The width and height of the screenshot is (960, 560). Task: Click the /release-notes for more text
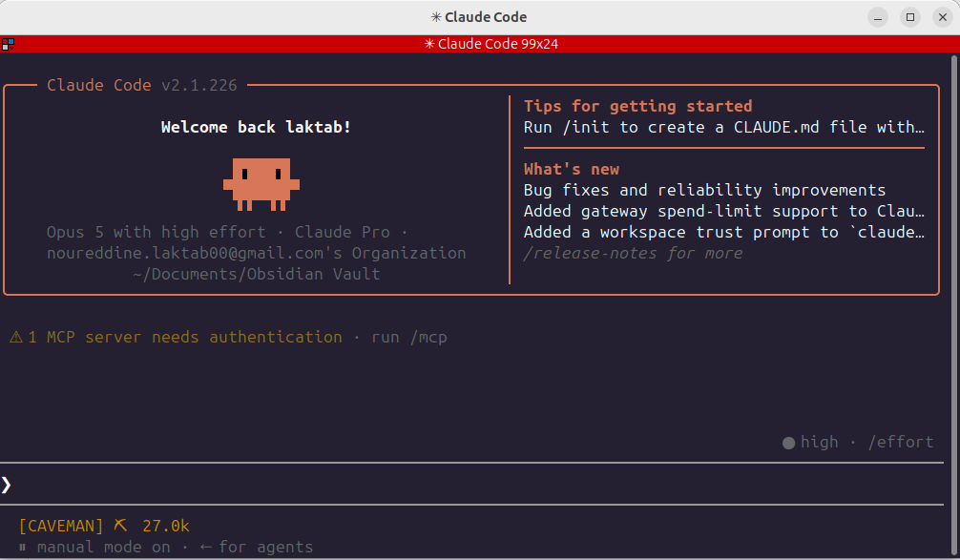coord(633,254)
